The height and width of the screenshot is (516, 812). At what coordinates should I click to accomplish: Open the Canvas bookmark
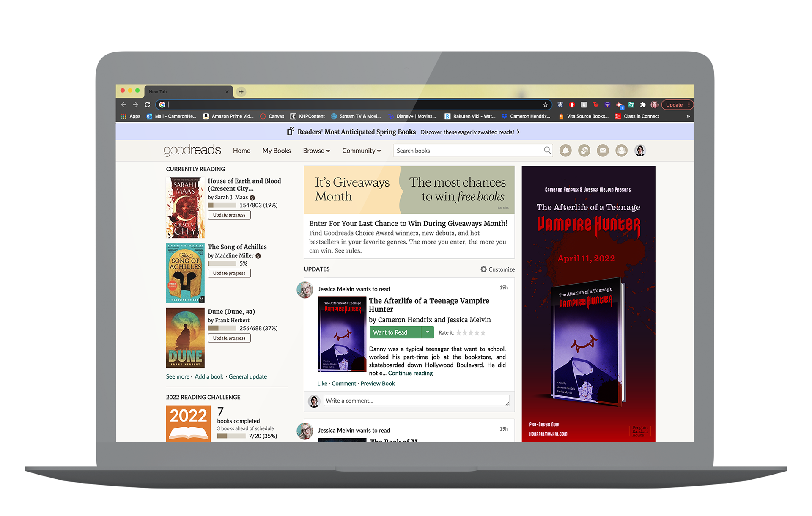(x=272, y=116)
